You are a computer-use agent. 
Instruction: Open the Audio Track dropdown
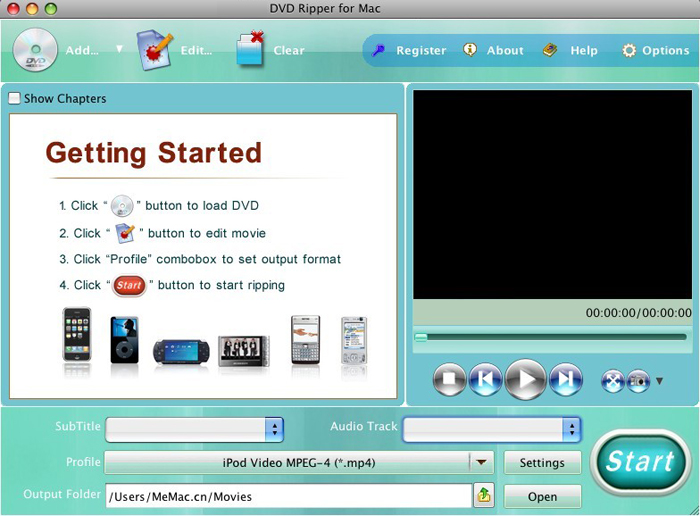(492, 429)
